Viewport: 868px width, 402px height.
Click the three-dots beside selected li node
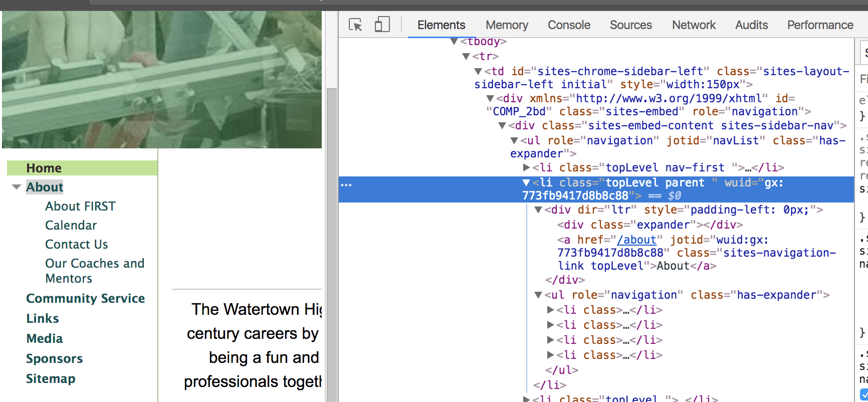point(346,185)
